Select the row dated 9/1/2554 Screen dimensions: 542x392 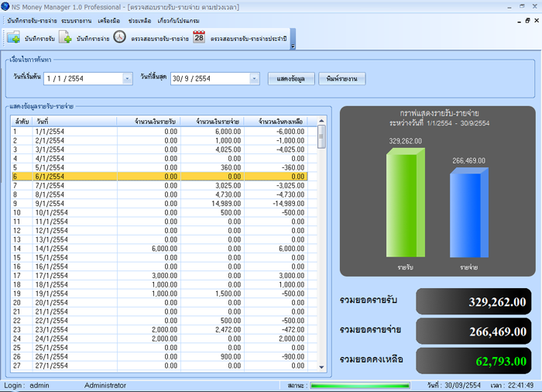tap(160, 204)
